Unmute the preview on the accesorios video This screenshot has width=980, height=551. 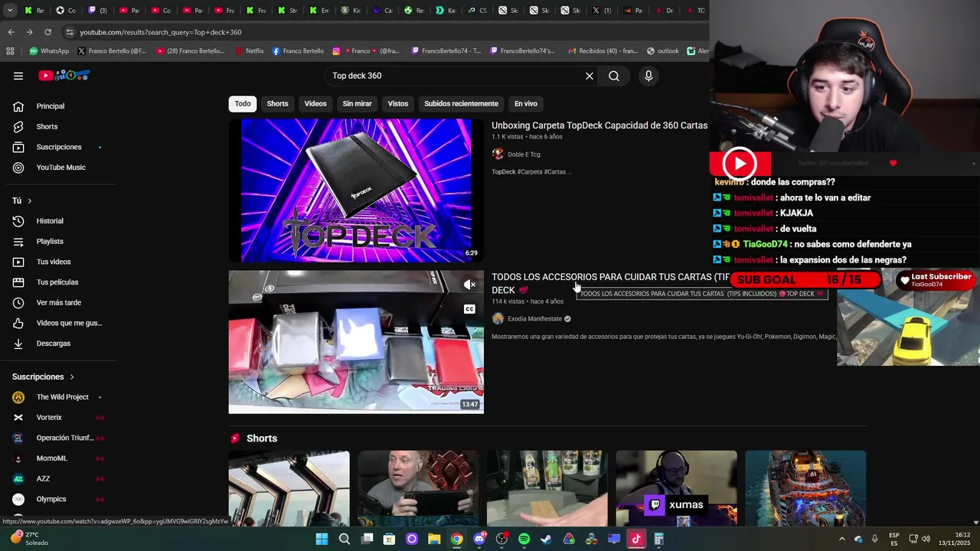click(x=469, y=285)
